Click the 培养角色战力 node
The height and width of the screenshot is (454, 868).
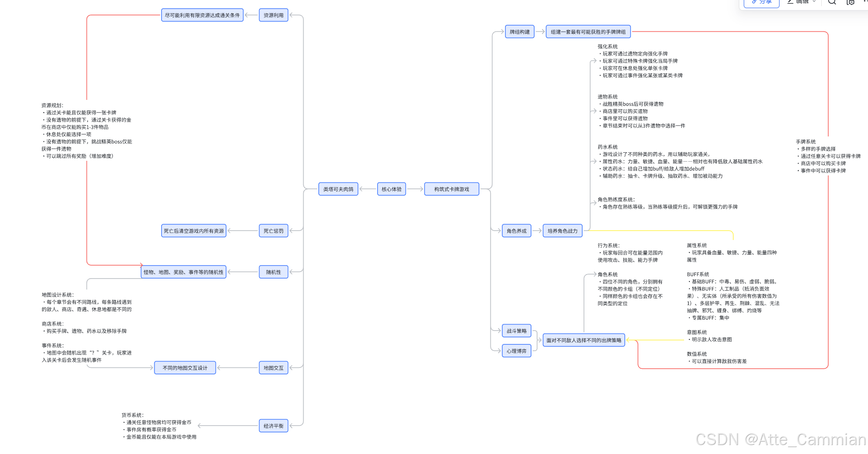562,231
